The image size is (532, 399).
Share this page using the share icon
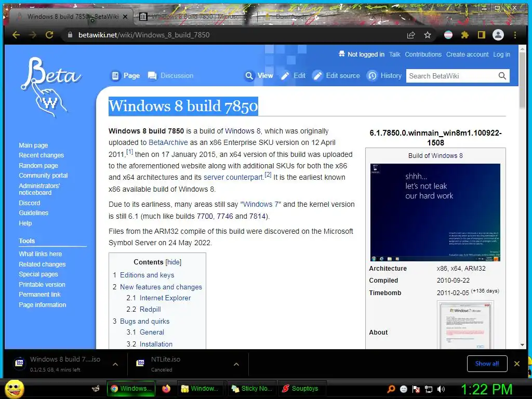coord(411,35)
